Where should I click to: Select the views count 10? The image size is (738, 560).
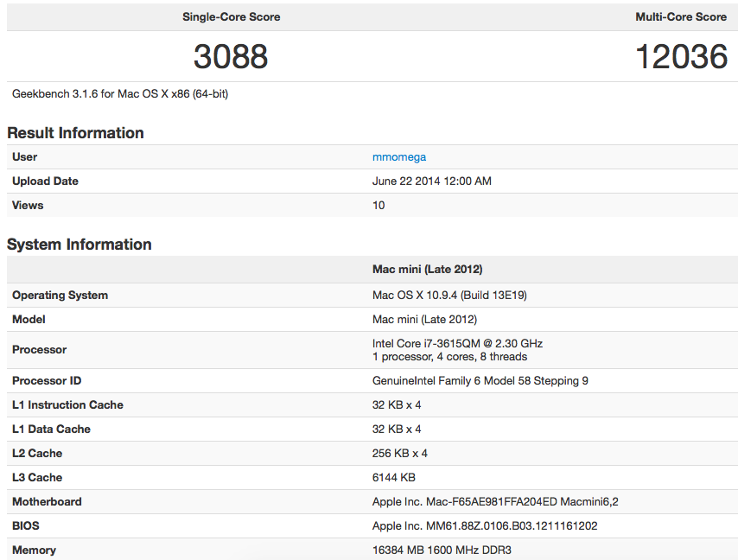(379, 205)
